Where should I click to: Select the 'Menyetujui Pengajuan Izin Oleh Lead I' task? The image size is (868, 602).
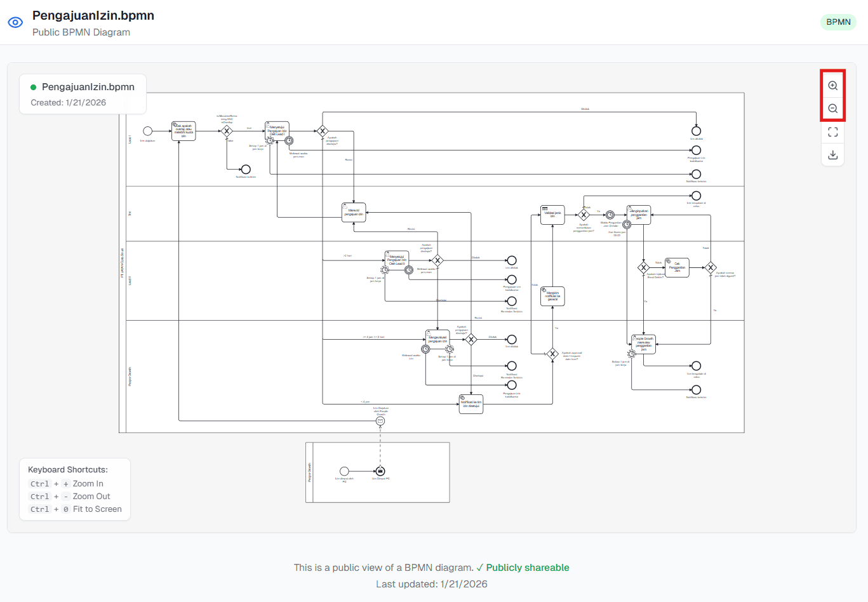(277, 130)
